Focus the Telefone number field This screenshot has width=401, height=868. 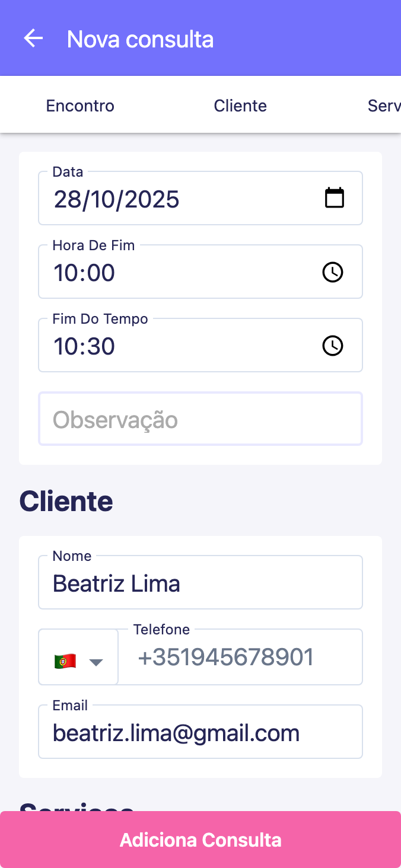[240, 658]
